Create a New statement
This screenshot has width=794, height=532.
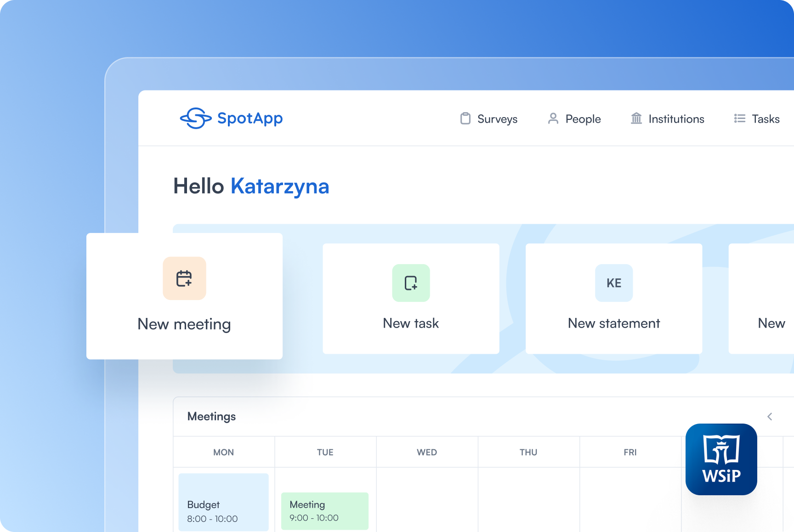point(614,299)
